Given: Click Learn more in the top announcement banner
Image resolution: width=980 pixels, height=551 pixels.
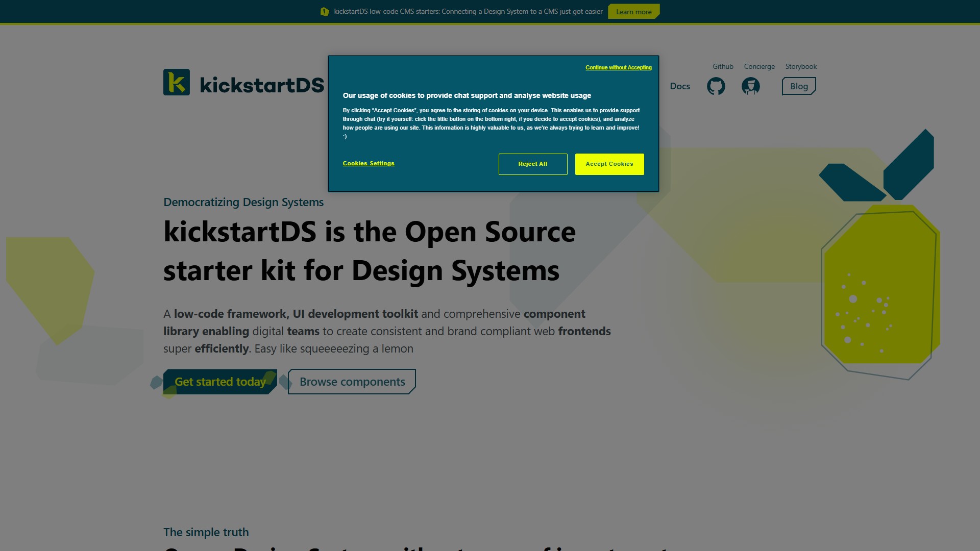Looking at the screenshot, I should click(x=633, y=11).
